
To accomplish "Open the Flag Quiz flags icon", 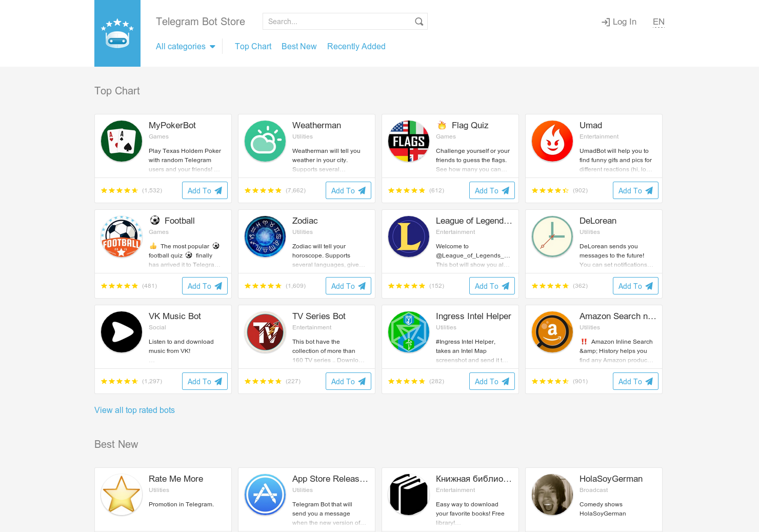I will tap(408, 141).
